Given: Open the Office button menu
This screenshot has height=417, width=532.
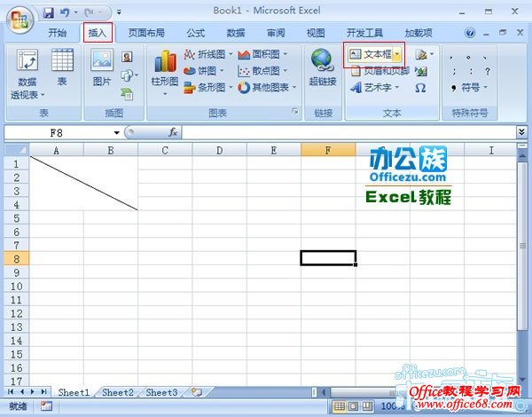Looking at the screenshot, I should coord(20,19).
